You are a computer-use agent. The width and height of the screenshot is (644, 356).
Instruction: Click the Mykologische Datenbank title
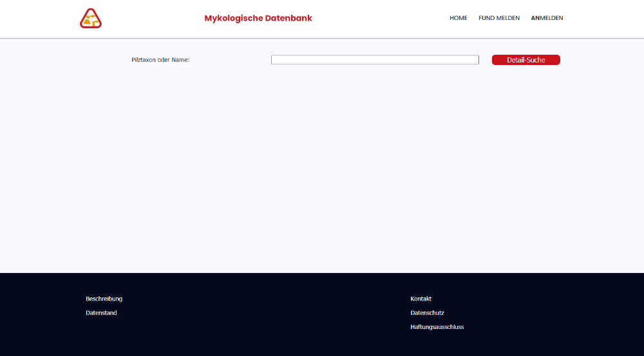click(258, 18)
